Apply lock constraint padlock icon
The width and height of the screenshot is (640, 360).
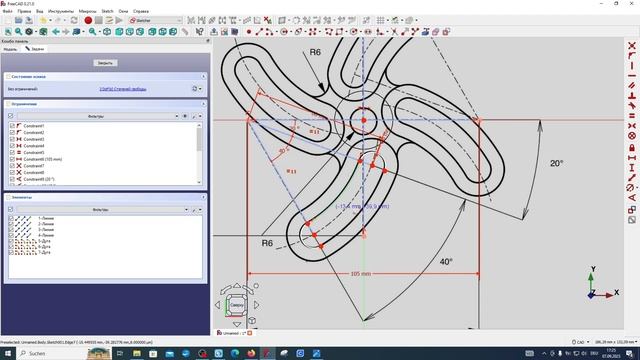(632, 147)
